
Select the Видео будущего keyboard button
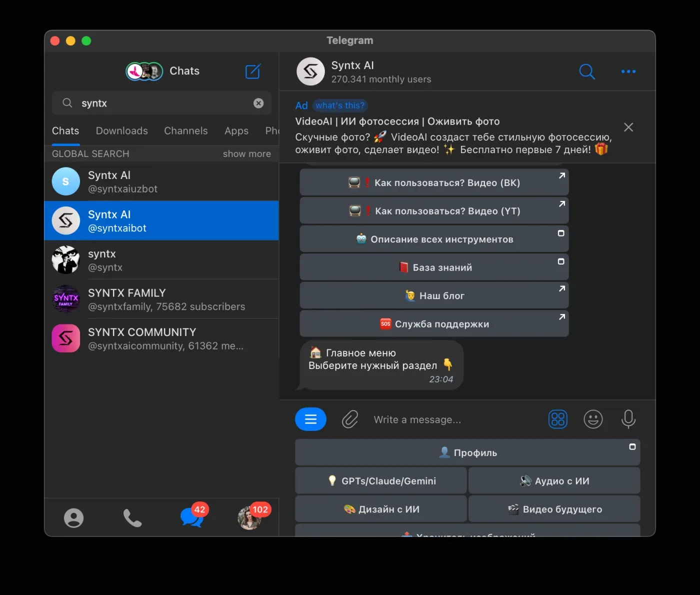554,509
